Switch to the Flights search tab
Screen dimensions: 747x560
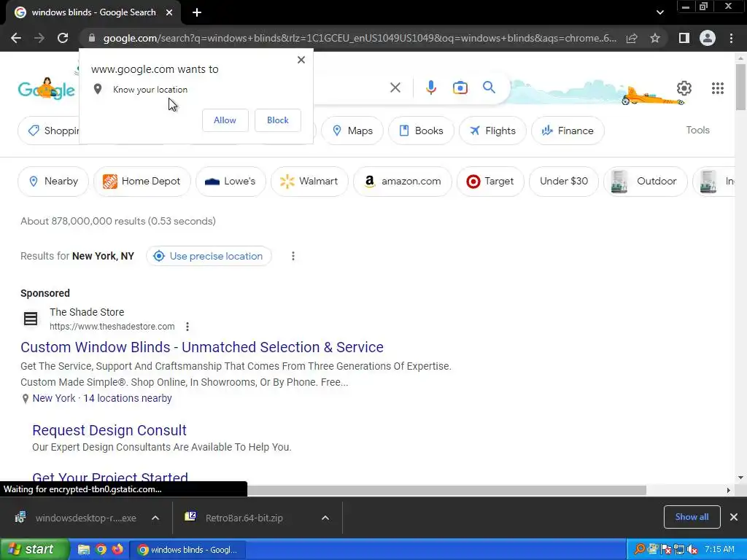(x=492, y=131)
